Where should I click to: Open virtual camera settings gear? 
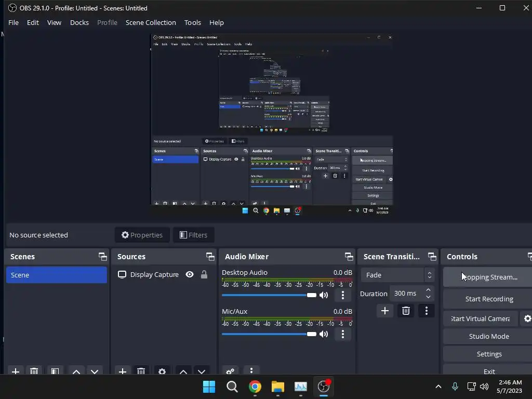[x=527, y=318]
